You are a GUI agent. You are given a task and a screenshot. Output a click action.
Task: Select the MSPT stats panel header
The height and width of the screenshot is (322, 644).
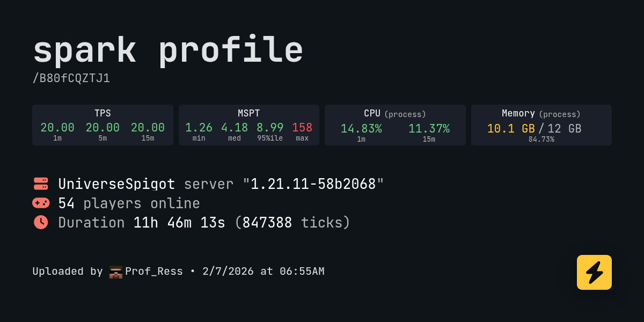point(248,113)
